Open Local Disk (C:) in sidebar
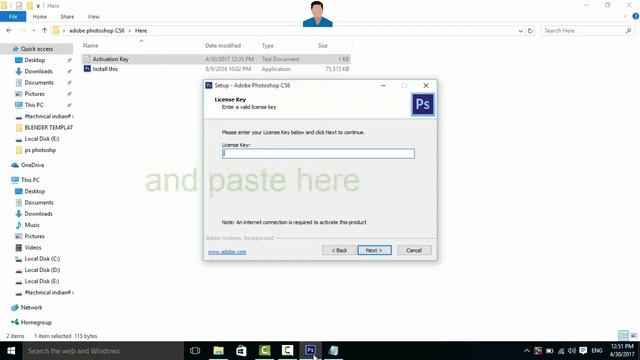 click(x=42, y=259)
